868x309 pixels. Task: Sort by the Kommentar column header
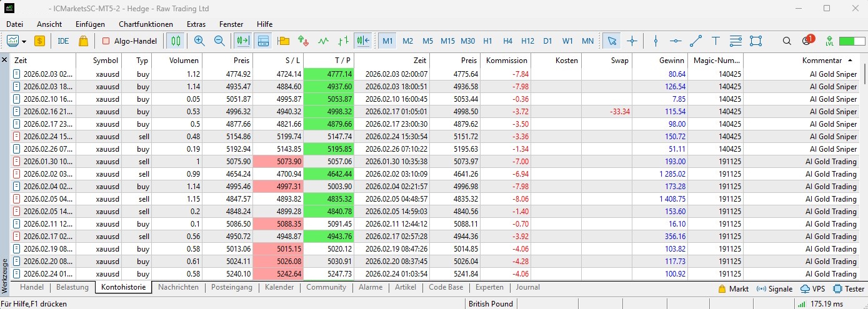click(x=821, y=61)
